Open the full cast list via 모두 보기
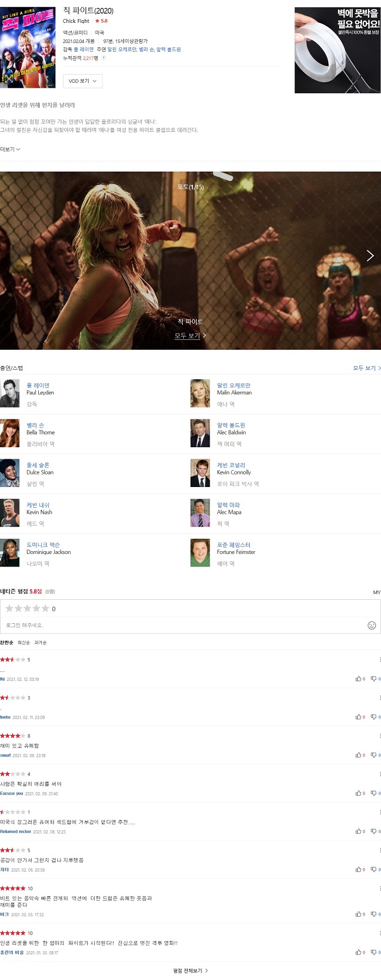This screenshot has height=980, width=381. [x=367, y=368]
